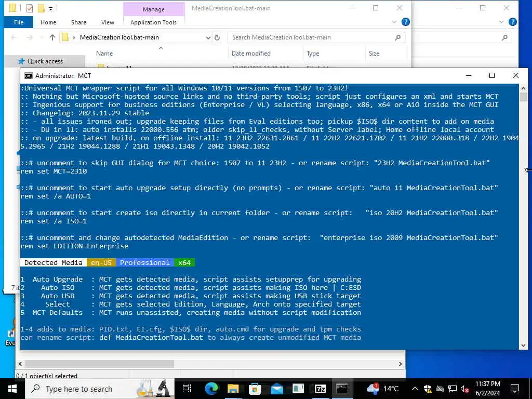The image size is (532, 399).
Task: Click console vertical scrollbar up arrow
Action: tap(523, 88)
